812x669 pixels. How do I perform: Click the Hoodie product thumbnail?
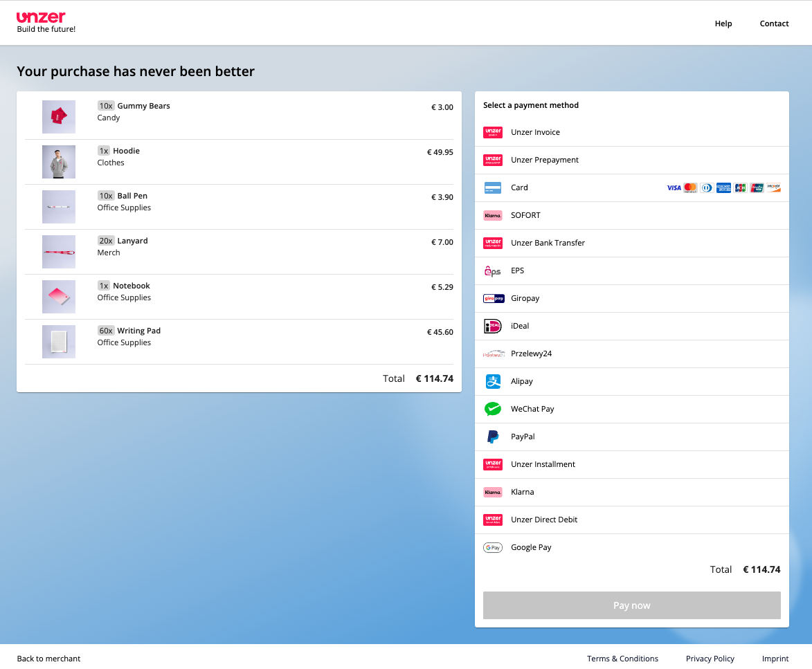[59, 162]
